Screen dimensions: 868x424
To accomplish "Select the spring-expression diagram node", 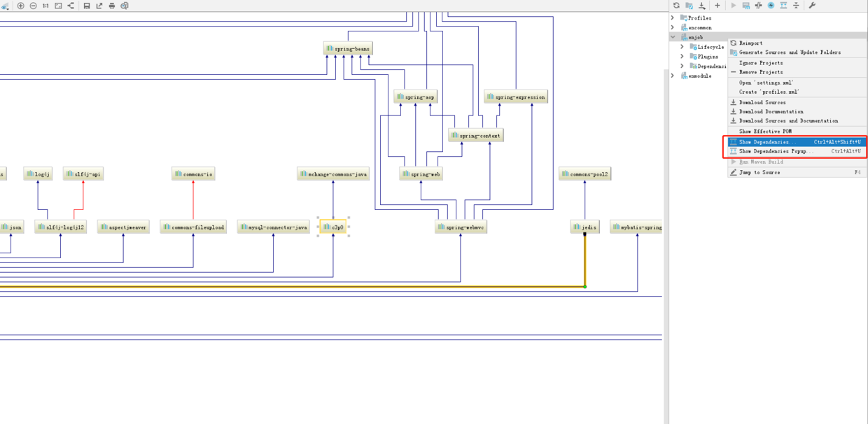I will click(515, 97).
